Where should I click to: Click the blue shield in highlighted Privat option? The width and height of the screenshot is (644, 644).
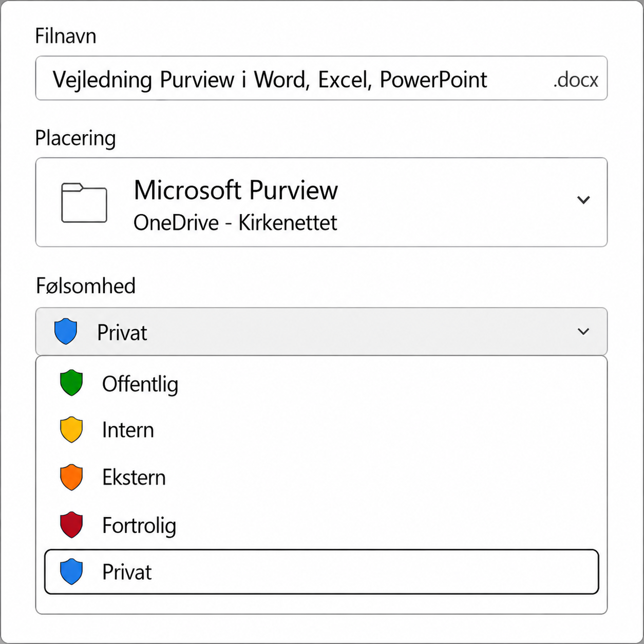pos(71,572)
